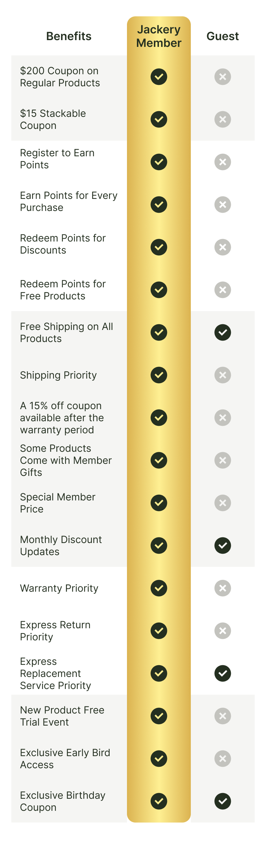
Task: Click guest X icon for Shipping Priority
Action: [223, 375]
